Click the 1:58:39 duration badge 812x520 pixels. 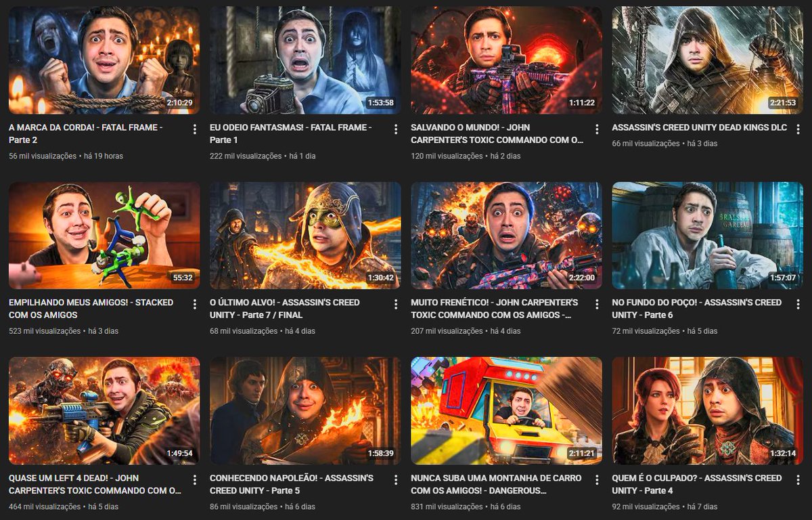tap(380, 454)
